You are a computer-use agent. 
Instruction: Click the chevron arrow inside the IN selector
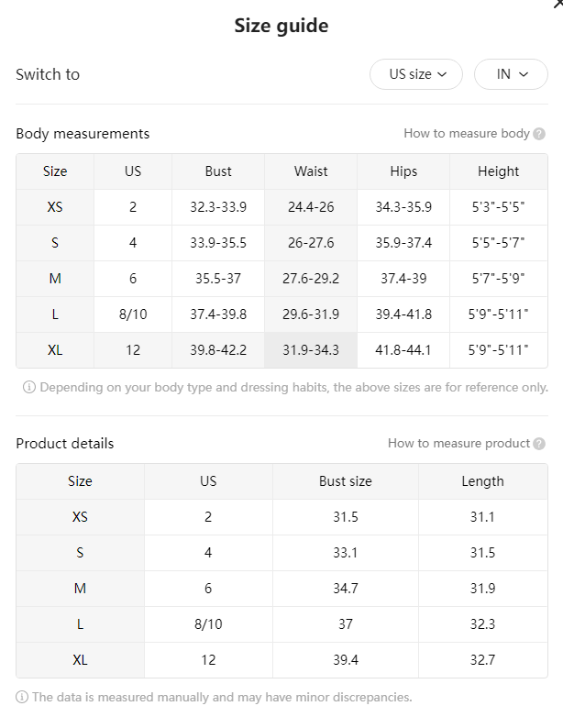tap(524, 74)
